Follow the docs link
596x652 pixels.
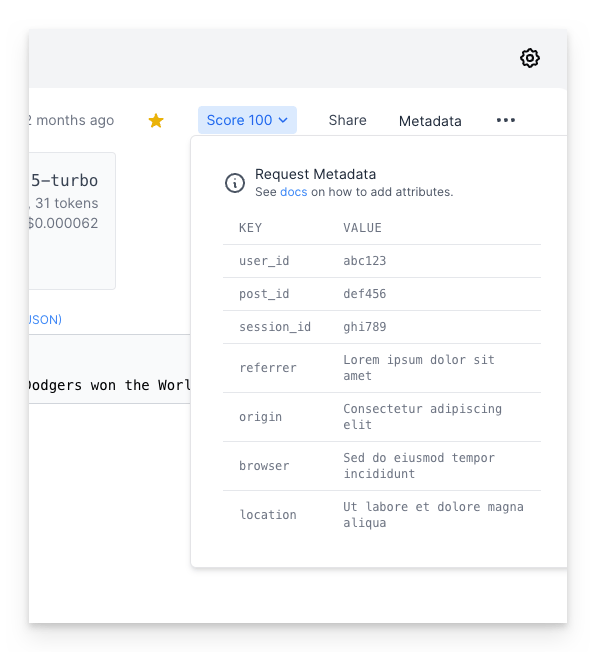[x=294, y=192]
